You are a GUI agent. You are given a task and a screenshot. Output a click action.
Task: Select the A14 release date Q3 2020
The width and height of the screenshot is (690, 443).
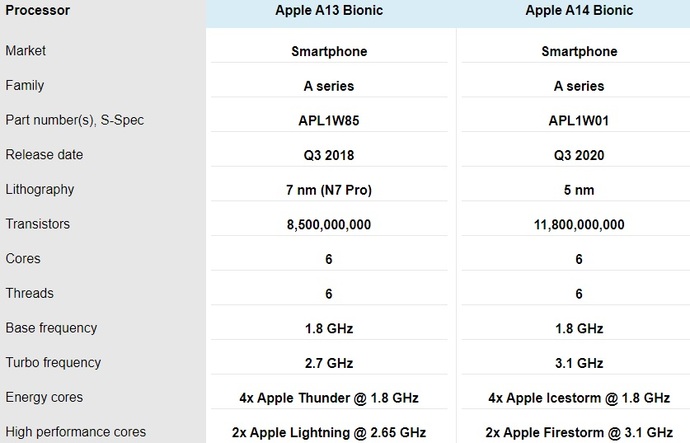point(579,155)
